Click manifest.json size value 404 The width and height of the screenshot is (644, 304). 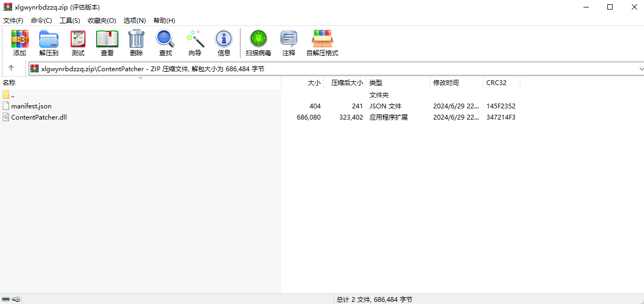point(315,106)
